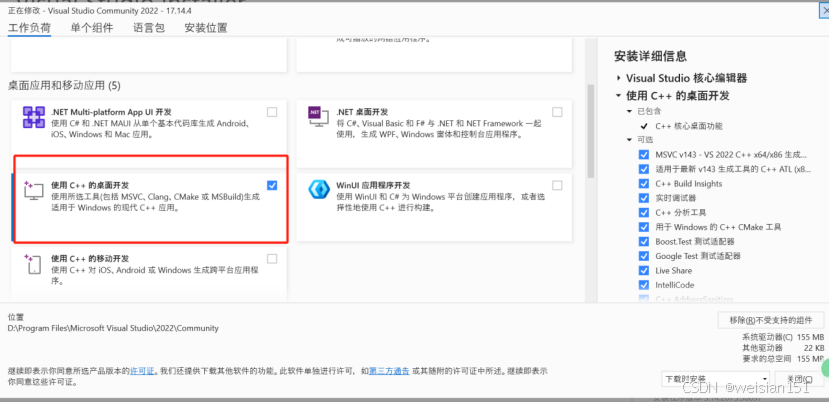Switch to the 工作负荷 tab
The width and height of the screenshot is (830, 403).
(x=29, y=28)
